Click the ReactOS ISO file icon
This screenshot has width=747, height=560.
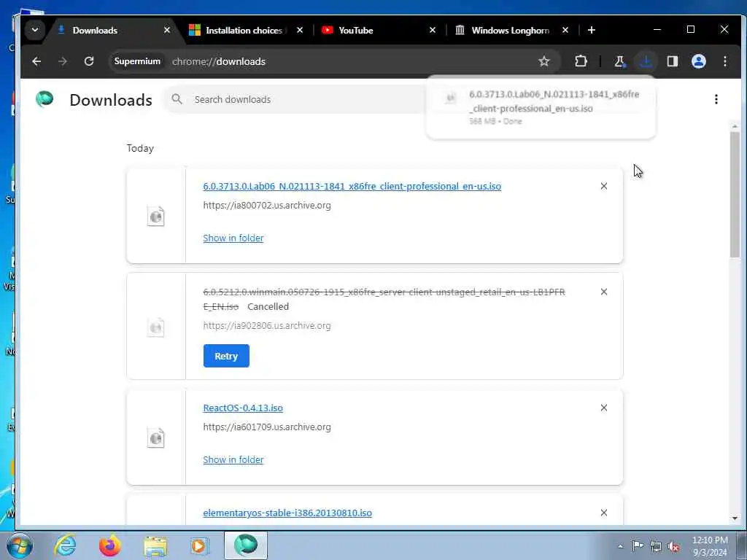[x=156, y=437]
